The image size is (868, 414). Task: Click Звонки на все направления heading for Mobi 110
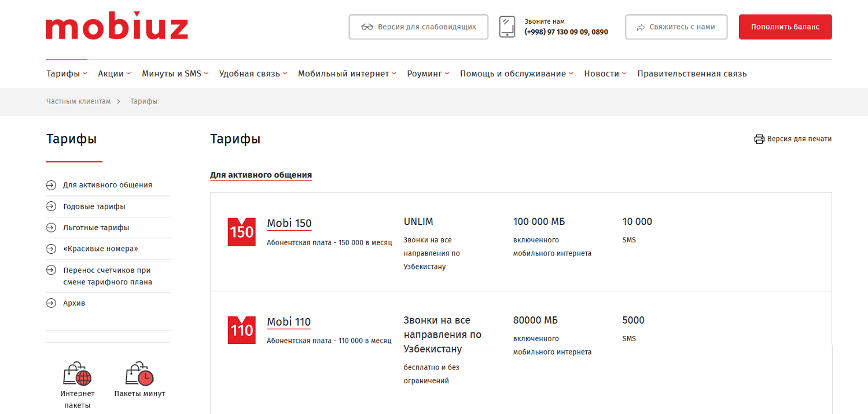point(443,335)
